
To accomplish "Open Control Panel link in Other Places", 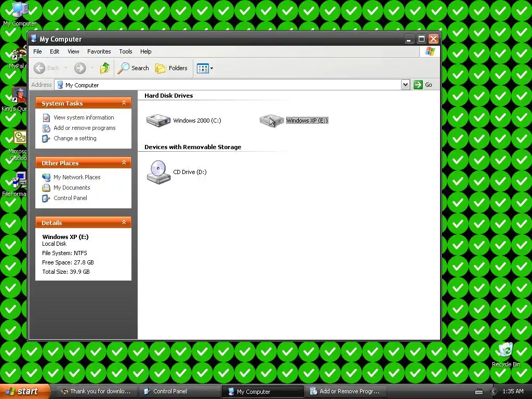I will pyautogui.click(x=70, y=198).
